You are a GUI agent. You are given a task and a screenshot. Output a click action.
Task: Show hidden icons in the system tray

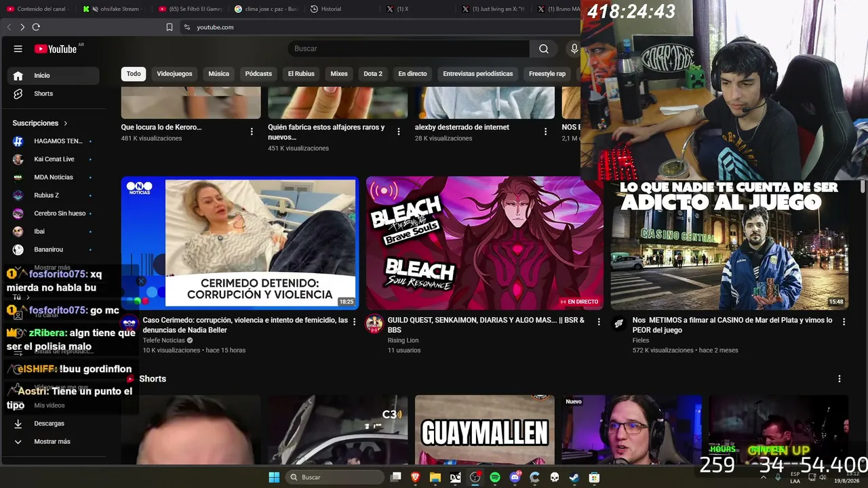coord(764,477)
